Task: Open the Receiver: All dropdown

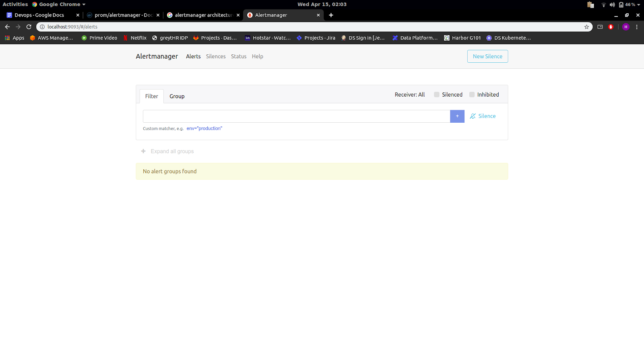Action: (409, 95)
